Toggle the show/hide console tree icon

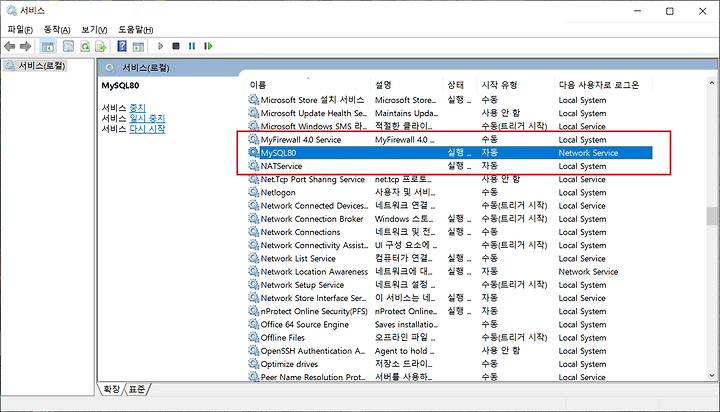48,46
